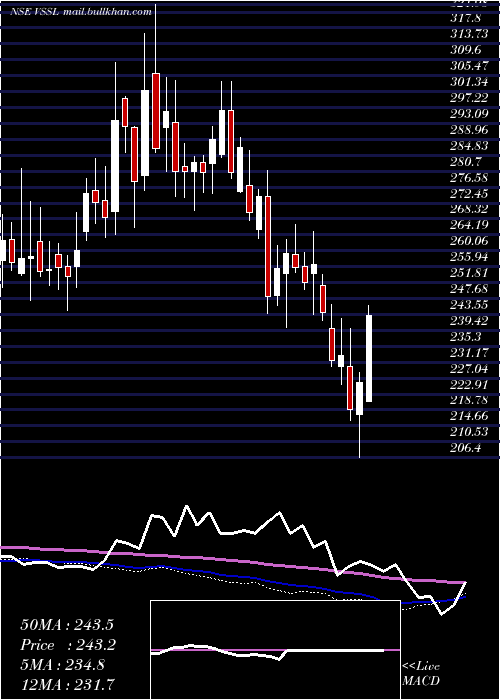Viewport: 500px width, 700px height.
Task: Click the 293.09 price axis label
Action: pos(469,114)
